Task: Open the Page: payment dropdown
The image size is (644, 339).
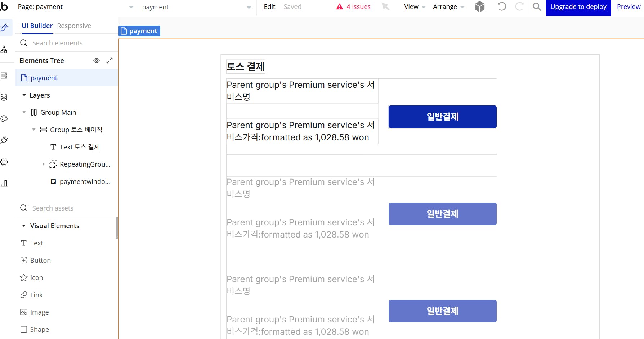Action: coord(76,7)
